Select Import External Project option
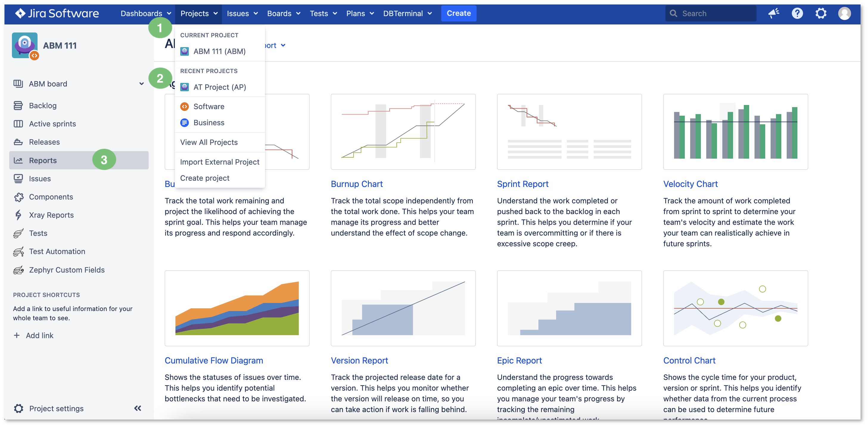 coord(220,162)
